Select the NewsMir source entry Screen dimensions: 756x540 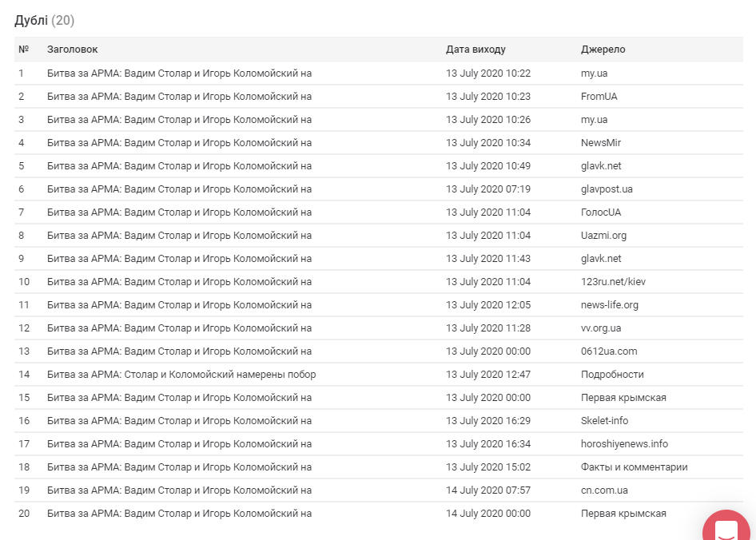pyautogui.click(x=601, y=143)
